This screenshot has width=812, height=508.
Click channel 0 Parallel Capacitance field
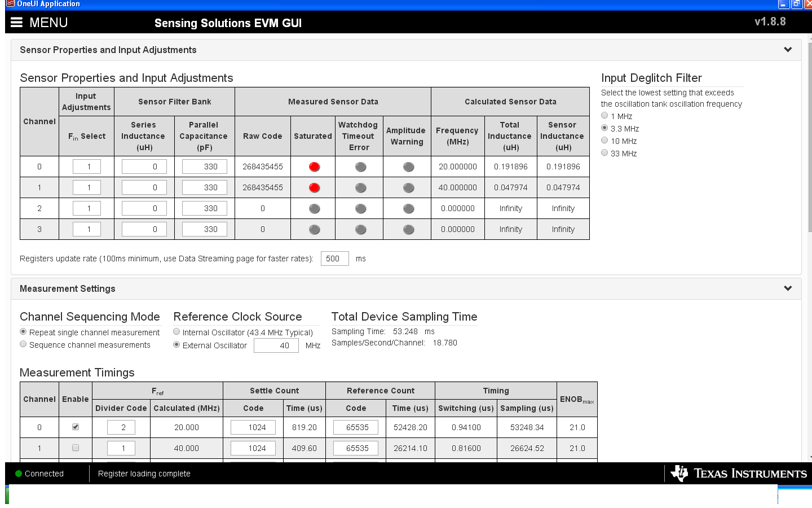point(204,167)
